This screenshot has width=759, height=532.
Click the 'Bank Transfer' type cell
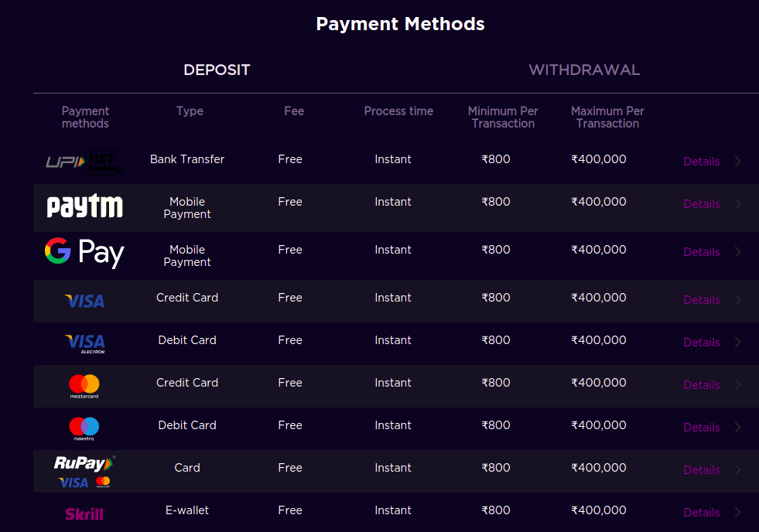pyautogui.click(x=187, y=159)
